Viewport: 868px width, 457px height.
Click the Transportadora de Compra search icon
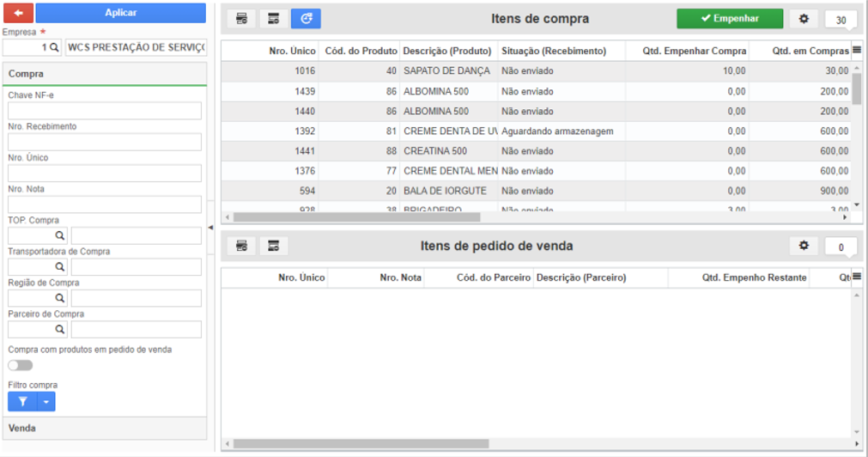pyautogui.click(x=60, y=267)
